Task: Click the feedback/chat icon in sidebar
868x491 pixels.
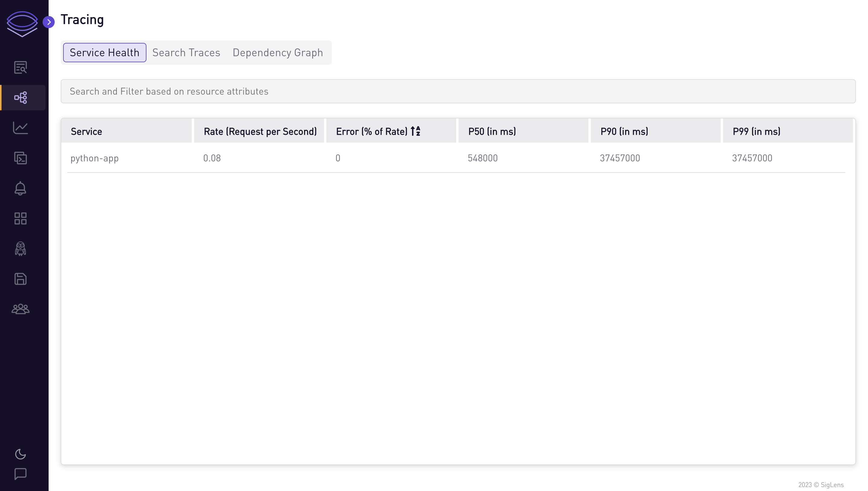Action: (20, 474)
